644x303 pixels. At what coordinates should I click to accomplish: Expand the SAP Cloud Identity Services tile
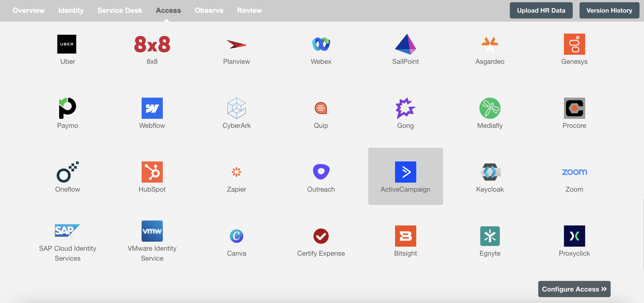(67, 240)
